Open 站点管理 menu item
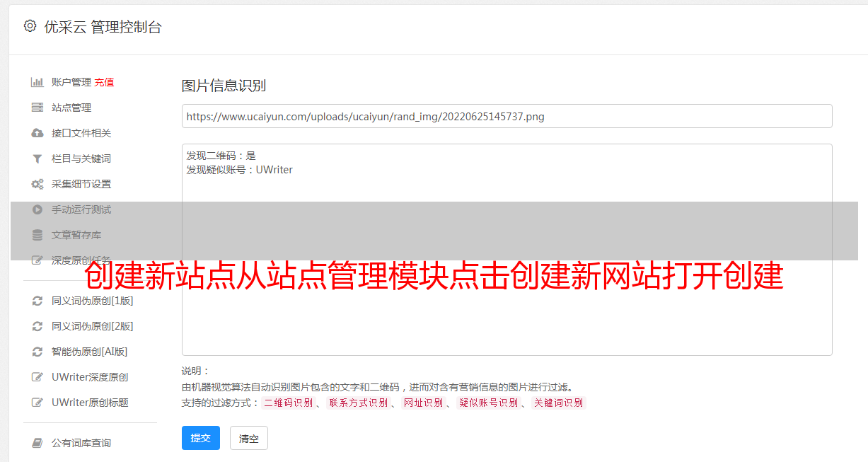The width and height of the screenshot is (868, 462). [71, 108]
